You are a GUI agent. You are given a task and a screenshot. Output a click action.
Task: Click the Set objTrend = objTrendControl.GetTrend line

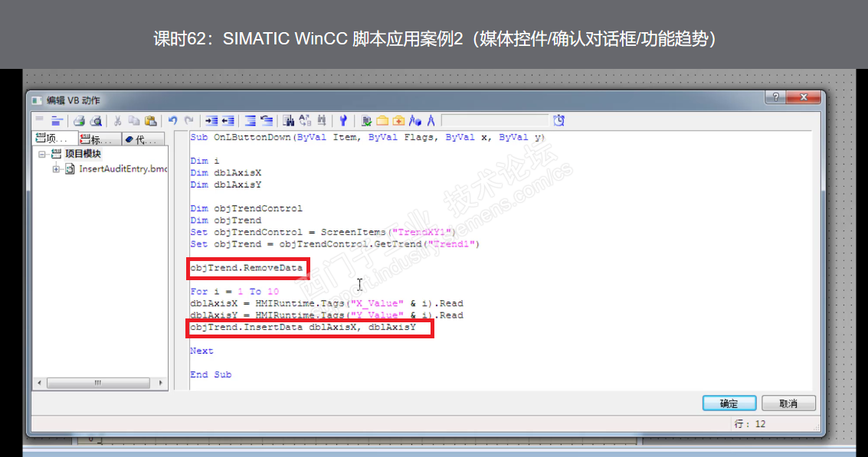(335, 244)
